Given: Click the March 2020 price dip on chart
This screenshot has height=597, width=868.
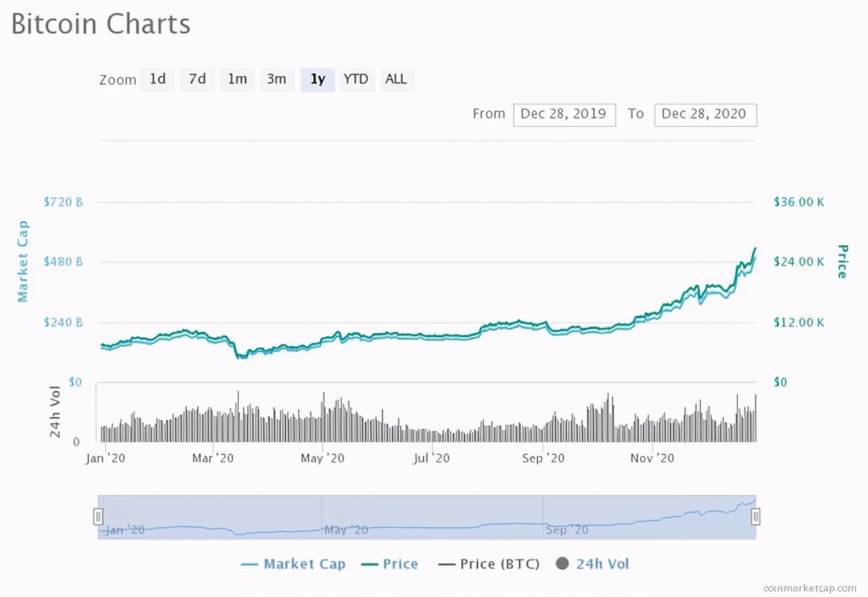Looking at the screenshot, I should click(x=239, y=355).
